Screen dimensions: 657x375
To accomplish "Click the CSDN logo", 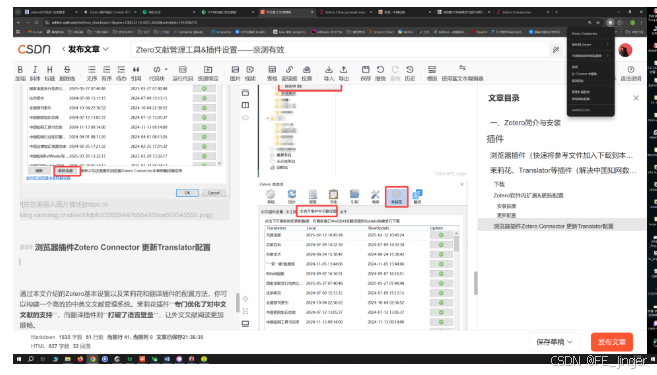I will point(34,49).
